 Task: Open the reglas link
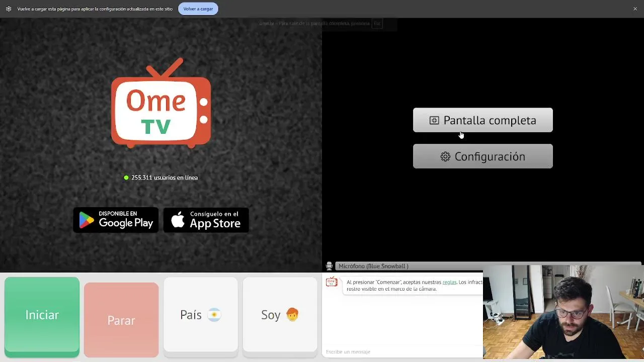[449, 282]
